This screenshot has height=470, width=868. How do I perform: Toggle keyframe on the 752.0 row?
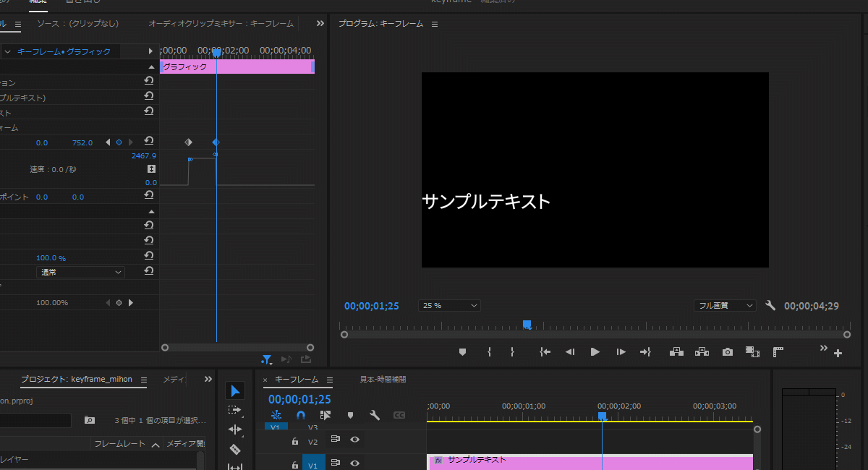[119, 142]
